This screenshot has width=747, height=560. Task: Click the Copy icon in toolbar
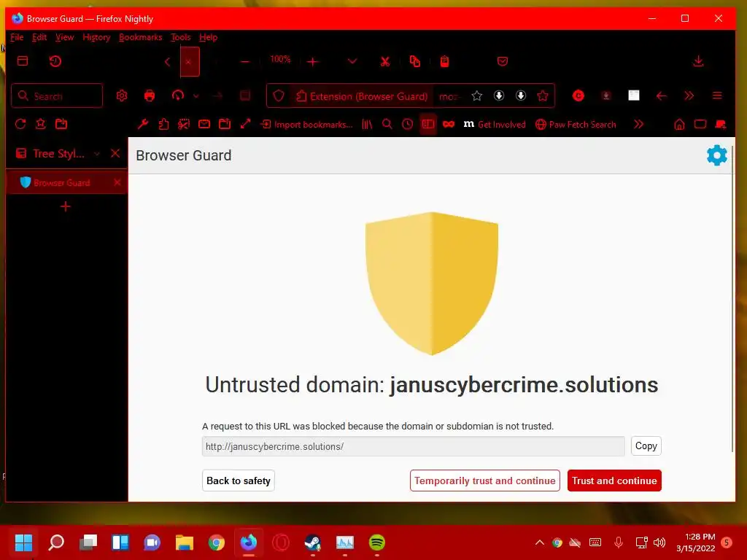[x=415, y=61]
